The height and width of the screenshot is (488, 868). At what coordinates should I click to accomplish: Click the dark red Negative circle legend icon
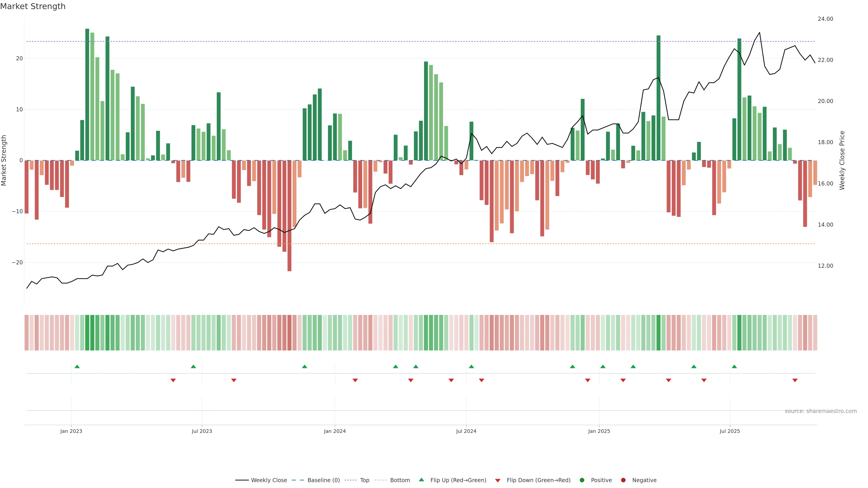pos(623,480)
